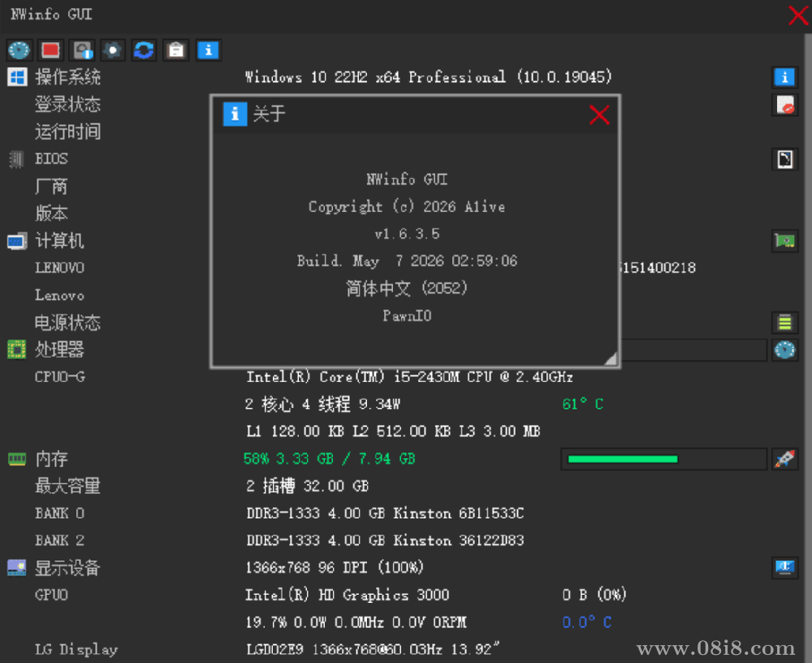Click the Windows logo beside 操作系统
The height and width of the screenshot is (663, 812).
17,77
